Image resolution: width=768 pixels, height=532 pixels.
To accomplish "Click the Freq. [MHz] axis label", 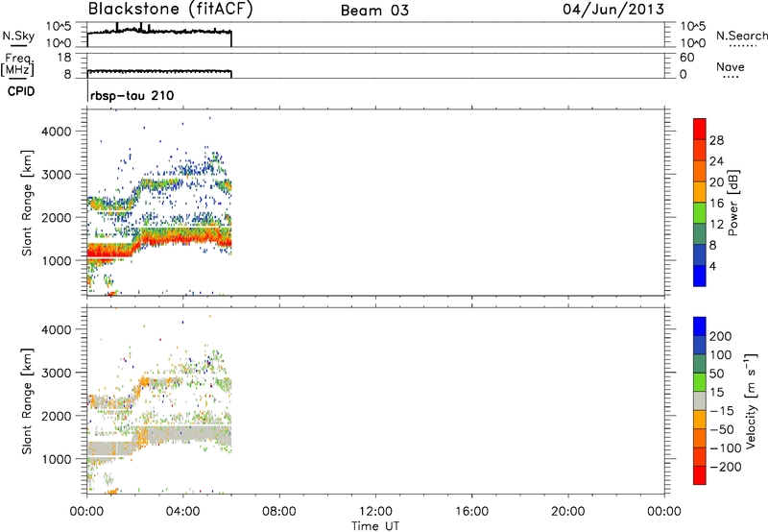I will [17, 64].
